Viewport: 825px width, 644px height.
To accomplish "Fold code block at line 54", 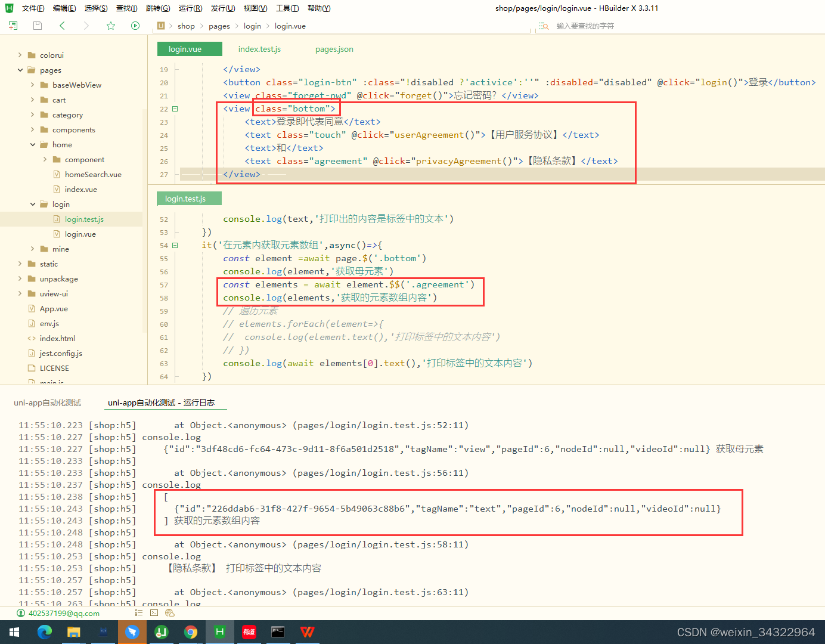I will click(x=175, y=245).
